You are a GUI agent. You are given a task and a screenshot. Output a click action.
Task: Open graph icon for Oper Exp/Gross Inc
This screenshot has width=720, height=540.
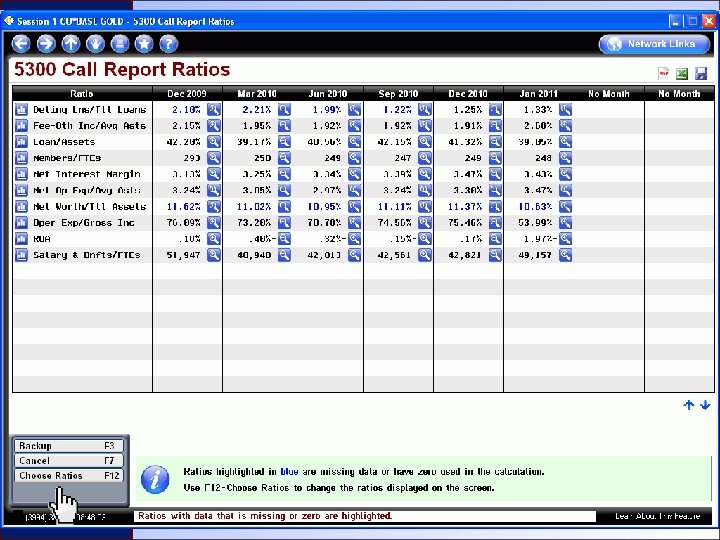(x=21, y=223)
